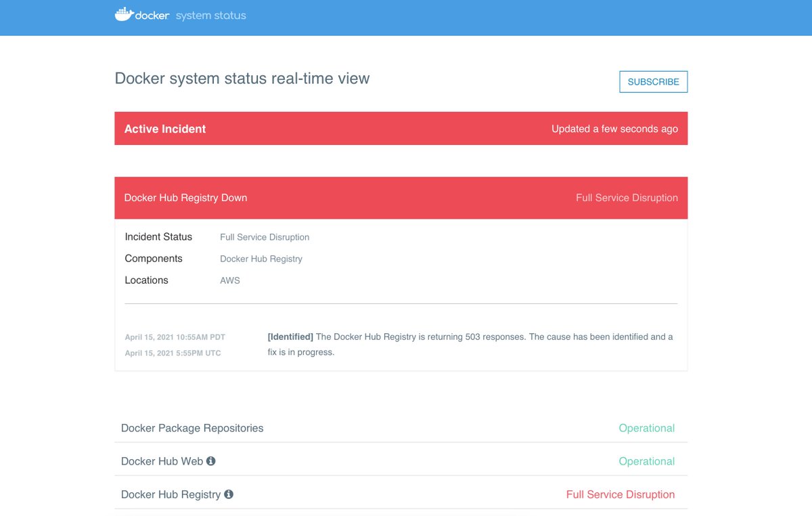The height and width of the screenshot is (516, 812).
Task: Click Full Service Disruption status in component list
Action: pyautogui.click(x=621, y=494)
